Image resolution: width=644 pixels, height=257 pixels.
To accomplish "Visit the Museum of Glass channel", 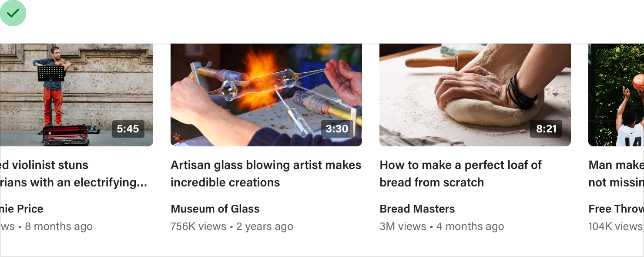I will pyautogui.click(x=215, y=209).
